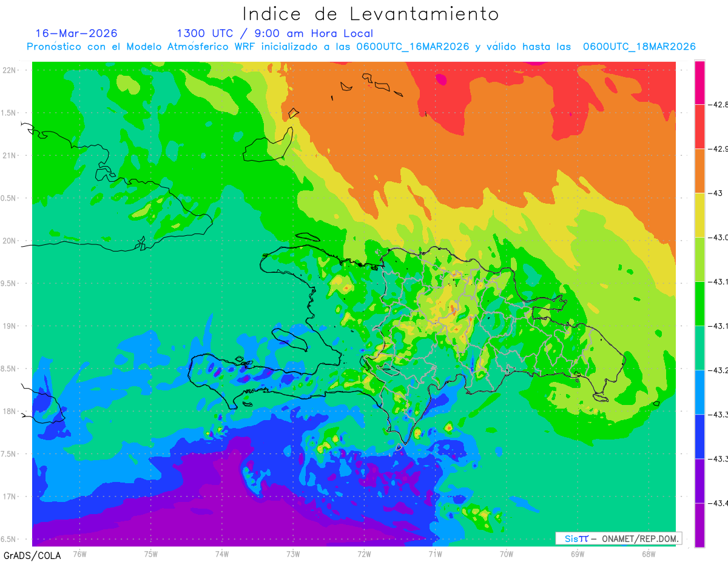Click the '76W' longitude label

point(79,554)
